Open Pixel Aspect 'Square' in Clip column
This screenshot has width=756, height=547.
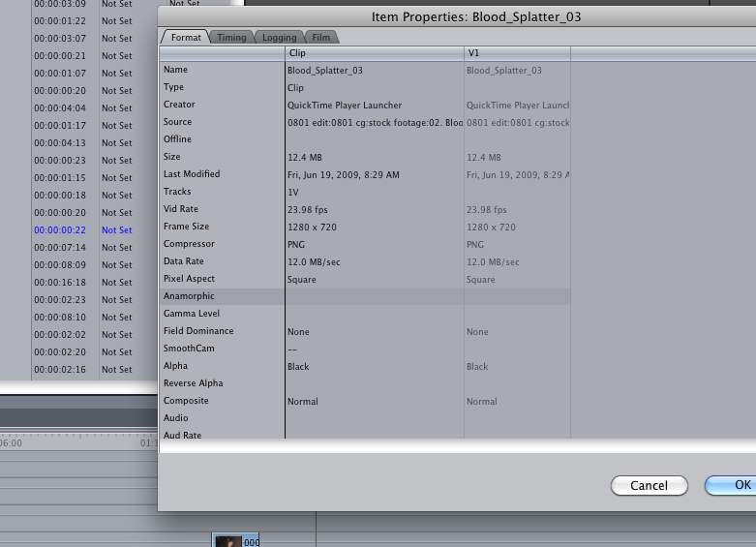[302, 280]
